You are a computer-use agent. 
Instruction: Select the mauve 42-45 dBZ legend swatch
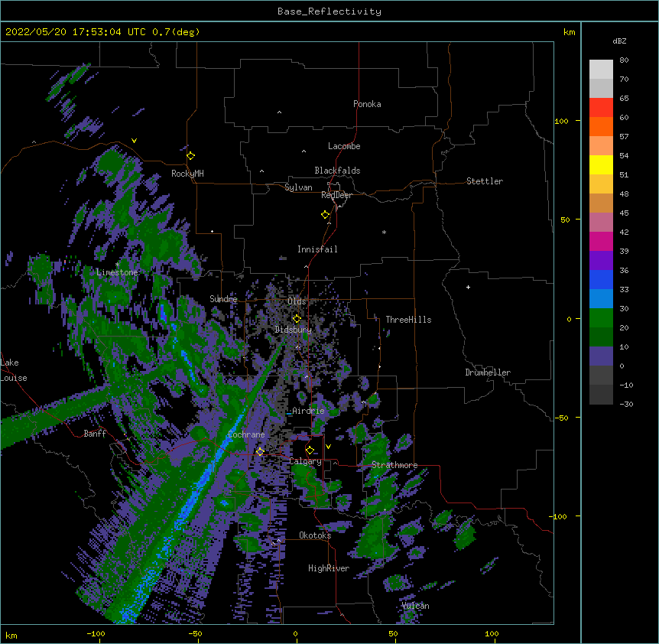(601, 223)
